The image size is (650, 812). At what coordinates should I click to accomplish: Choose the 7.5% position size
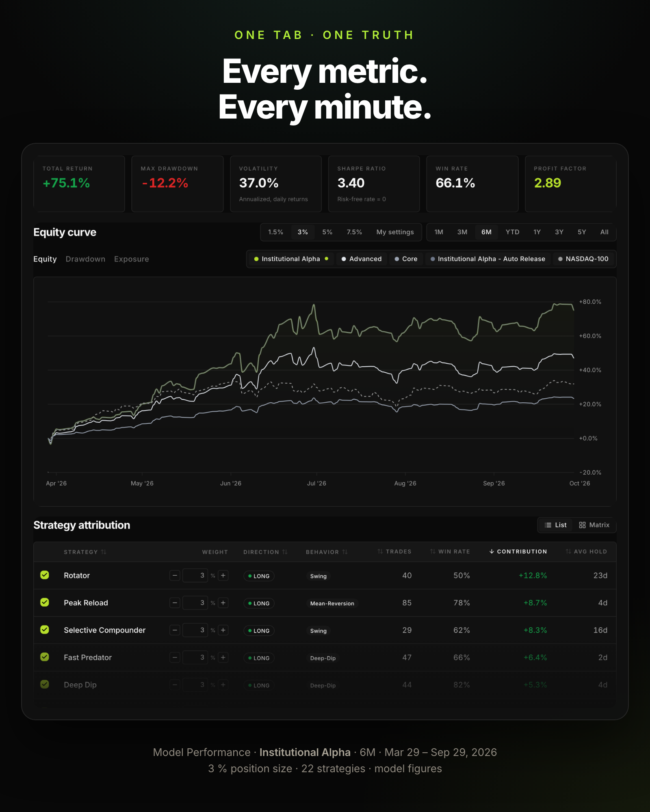click(354, 232)
